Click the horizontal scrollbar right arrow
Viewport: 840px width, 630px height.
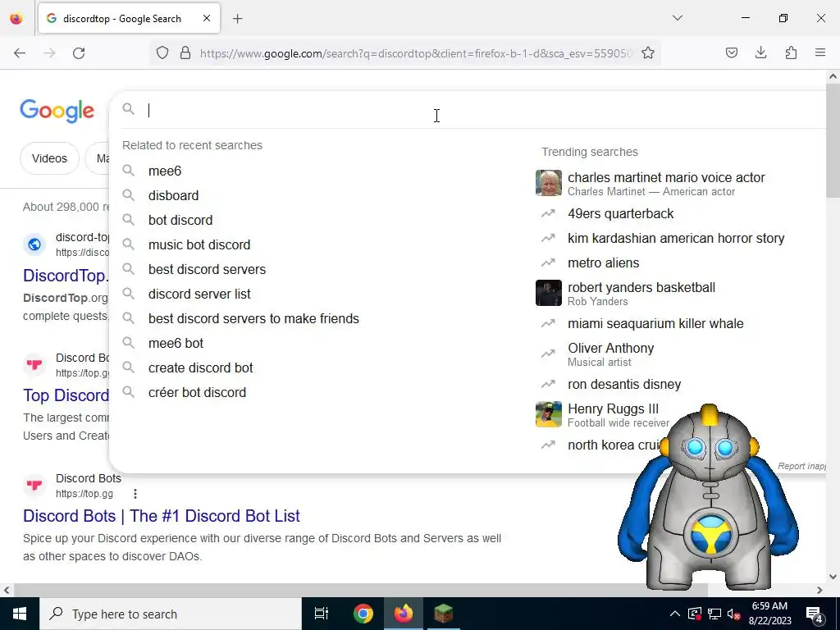(819, 591)
